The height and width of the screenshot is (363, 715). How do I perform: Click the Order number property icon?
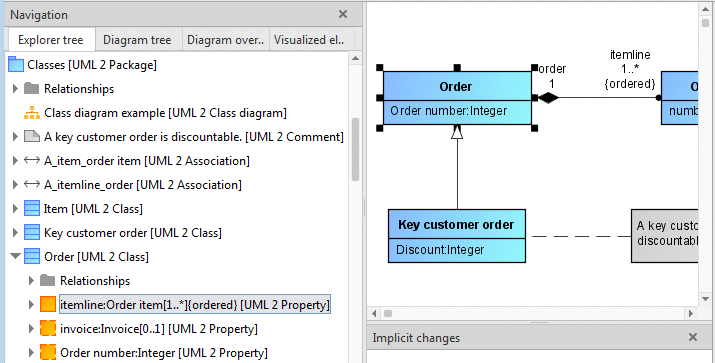pyautogui.click(x=47, y=353)
